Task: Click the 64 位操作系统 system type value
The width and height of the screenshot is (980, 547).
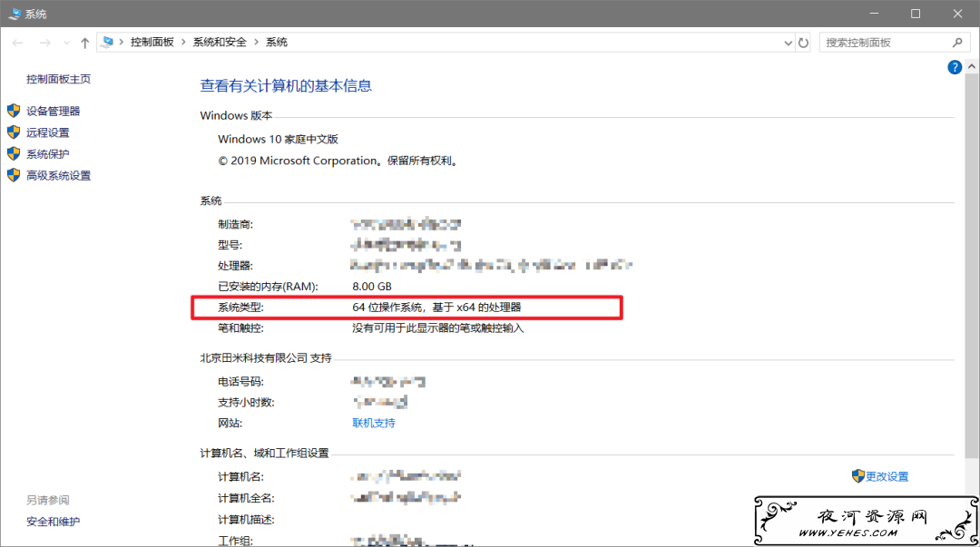Action: click(436, 307)
